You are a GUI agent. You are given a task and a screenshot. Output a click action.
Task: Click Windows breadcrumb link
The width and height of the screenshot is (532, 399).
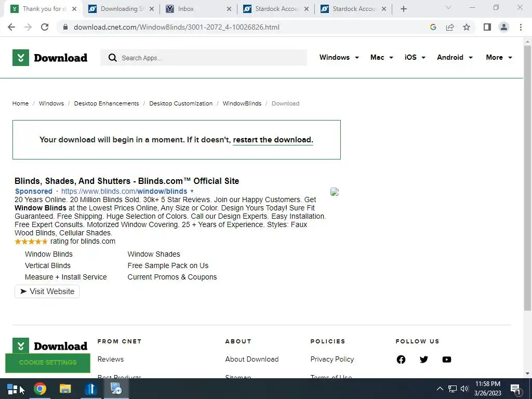[x=51, y=103]
